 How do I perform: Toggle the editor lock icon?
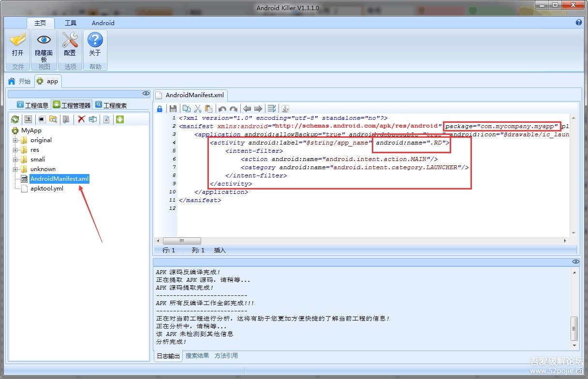(160, 109)
